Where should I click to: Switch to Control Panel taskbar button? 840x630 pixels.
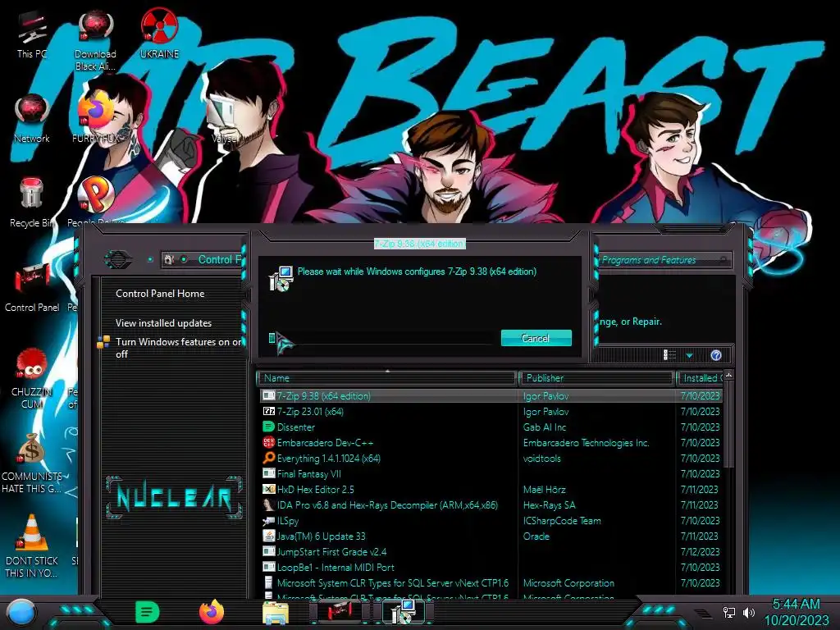339,612
